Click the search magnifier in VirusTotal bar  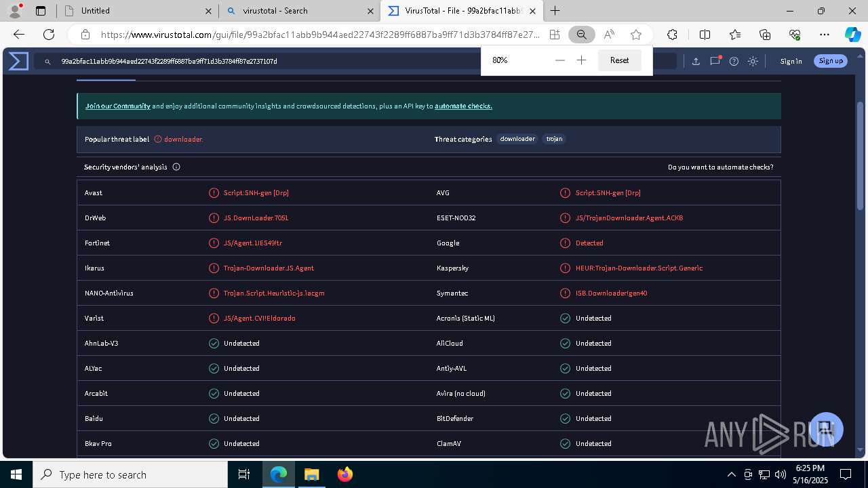[47, 61]
